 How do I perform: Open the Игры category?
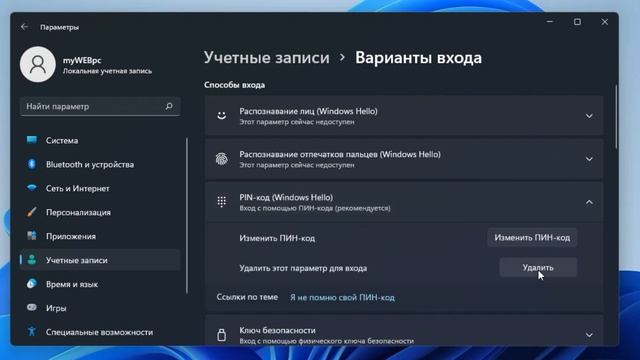coord(100,308)
